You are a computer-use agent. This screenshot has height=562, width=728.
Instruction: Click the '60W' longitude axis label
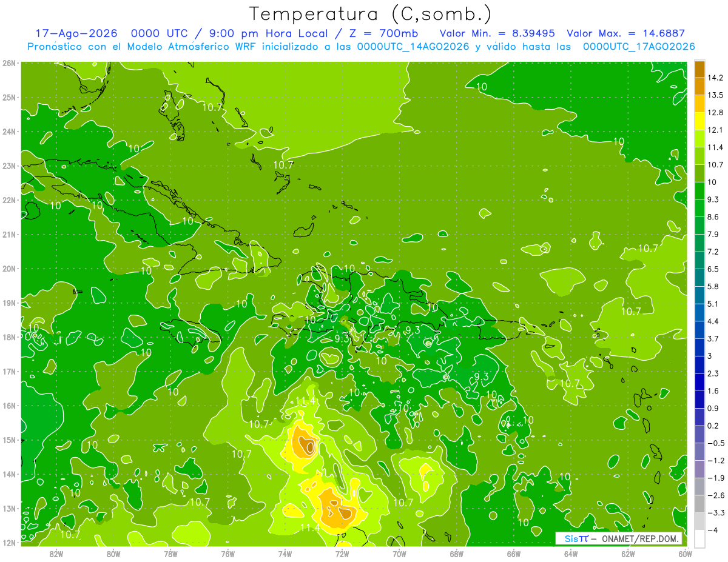tap(685, 554)
